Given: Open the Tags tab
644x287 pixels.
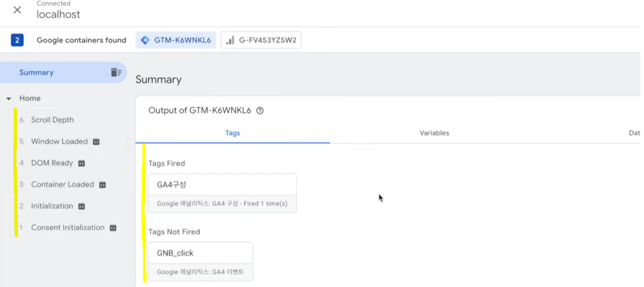Looking at the screenshot, I should pos(232,133).
